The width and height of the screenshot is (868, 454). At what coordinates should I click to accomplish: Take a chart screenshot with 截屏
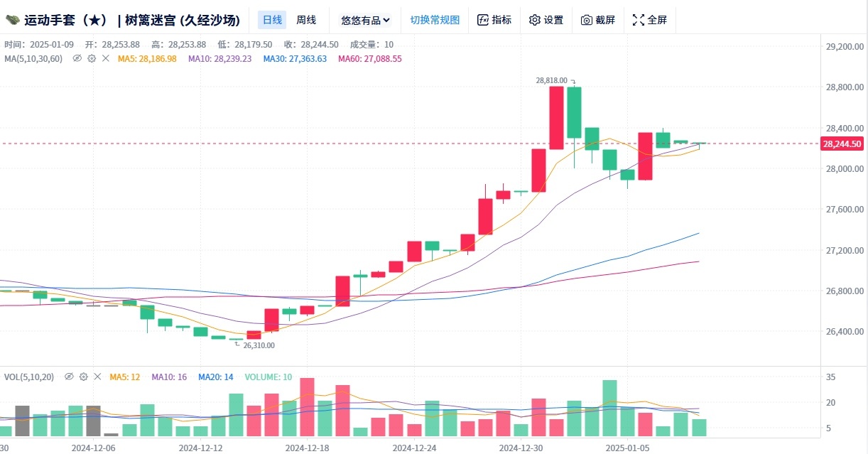tap(598, 20)
